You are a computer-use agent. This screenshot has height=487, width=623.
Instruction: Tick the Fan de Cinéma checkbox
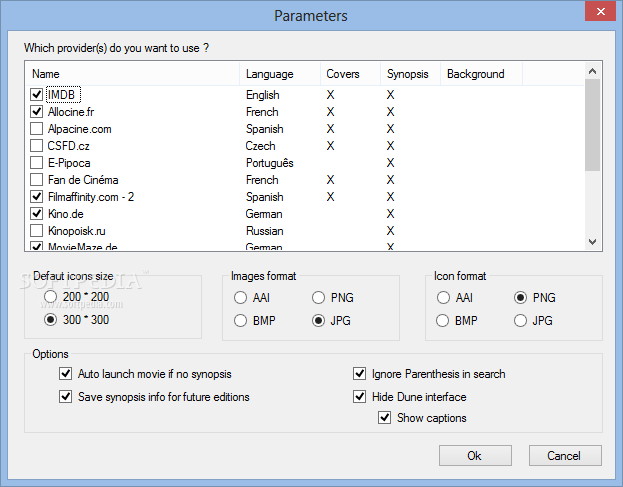37,180
